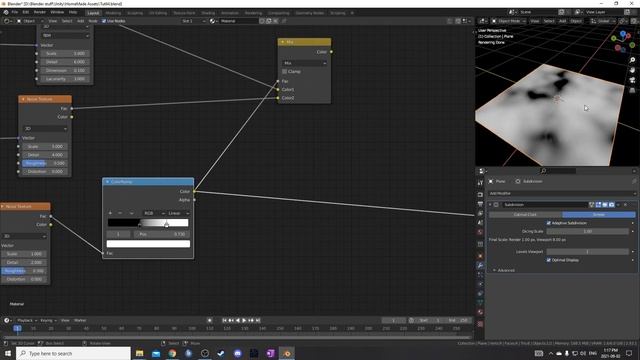Click the Roughness field on middle Noise Texture
The image size is (640, 360).
44,163
